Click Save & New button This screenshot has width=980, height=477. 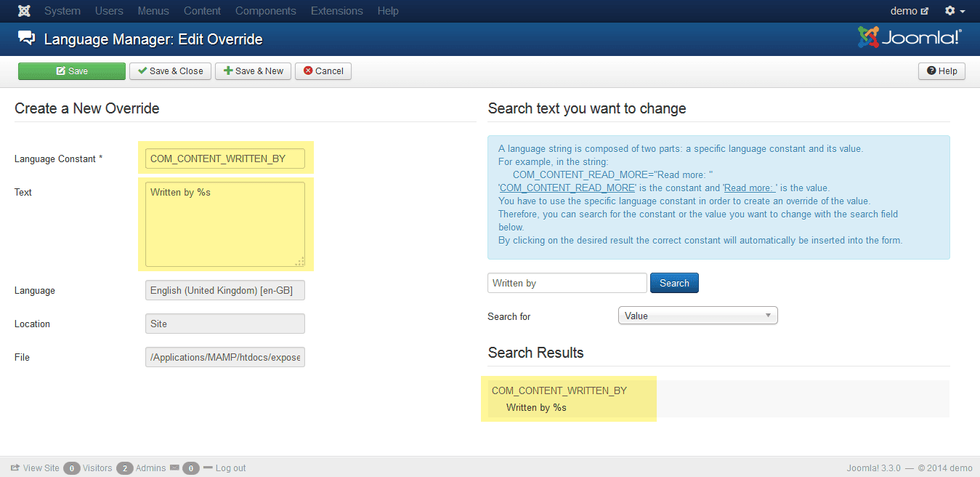click(254, 71)
